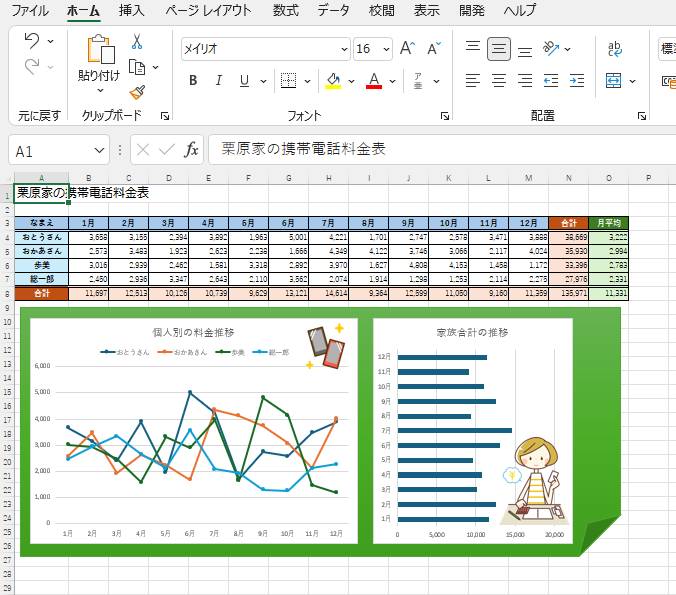Click the Paste clipboard icon
This screenshot has height=595, width=676.
click(x=99, y=51)
